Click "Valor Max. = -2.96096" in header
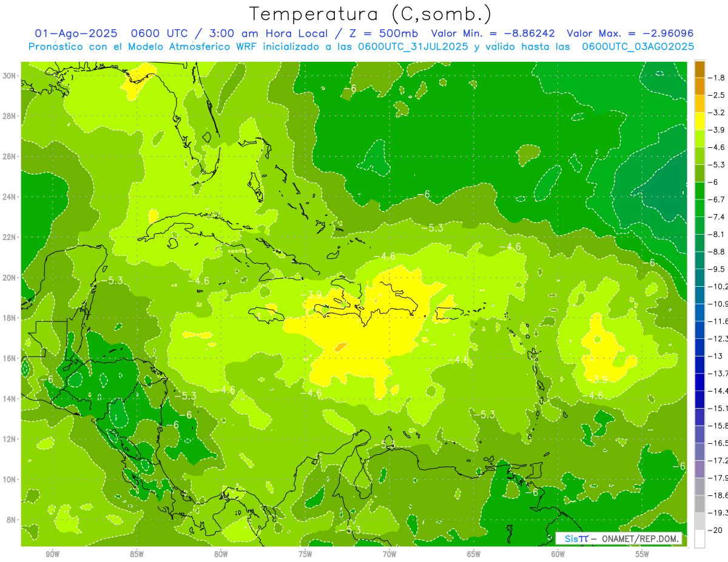 [630, 33]
